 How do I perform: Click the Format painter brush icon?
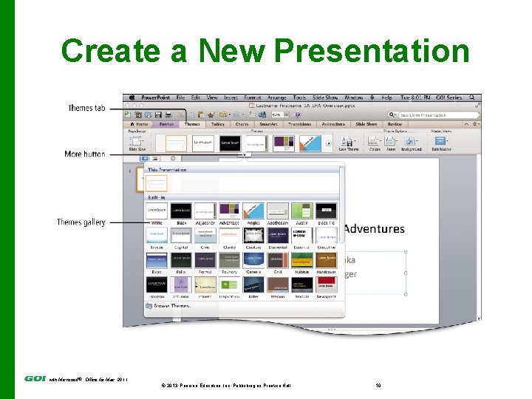coord(211,115)
